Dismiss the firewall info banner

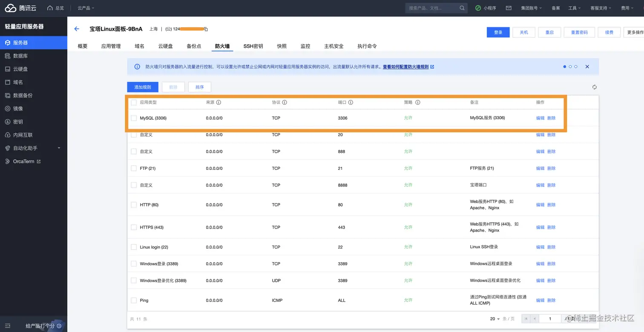coord(587,67)
